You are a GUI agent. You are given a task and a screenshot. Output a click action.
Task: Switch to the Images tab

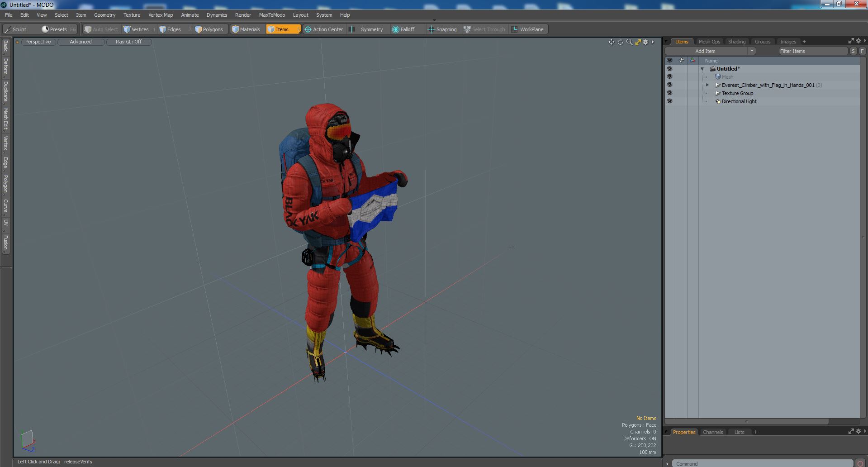(788, 42)
